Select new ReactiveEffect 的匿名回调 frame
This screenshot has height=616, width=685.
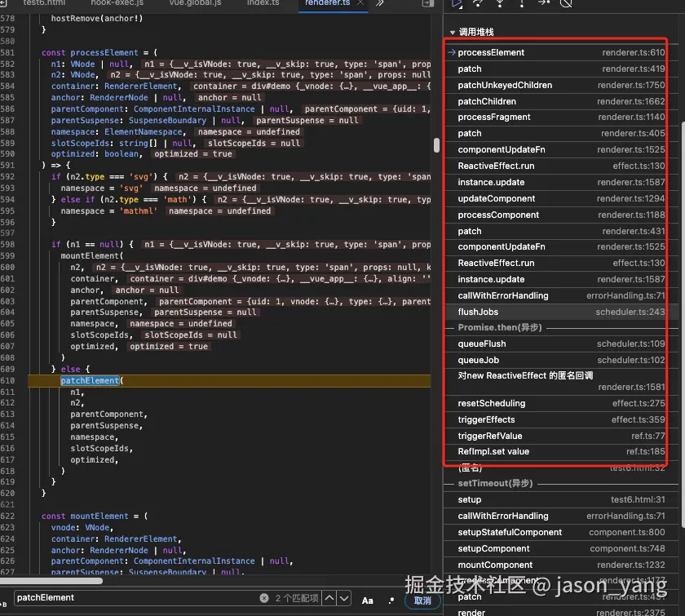click(561, 381)
